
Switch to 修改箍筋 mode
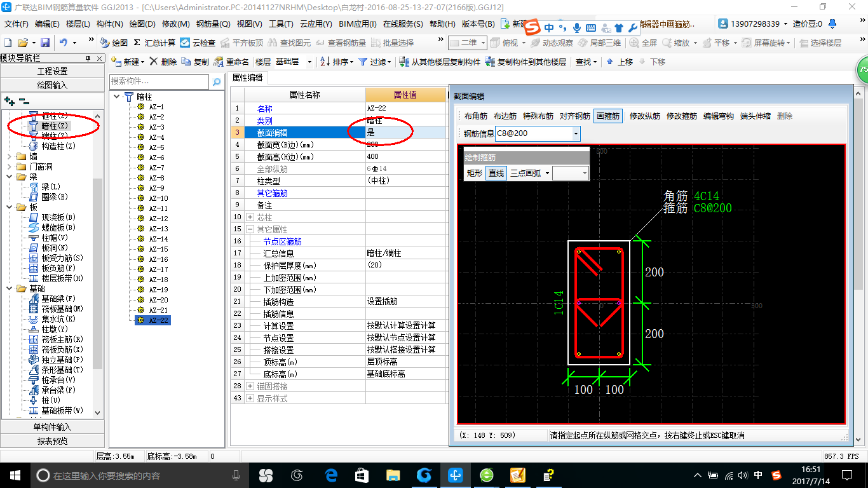[x=682, y=116]
